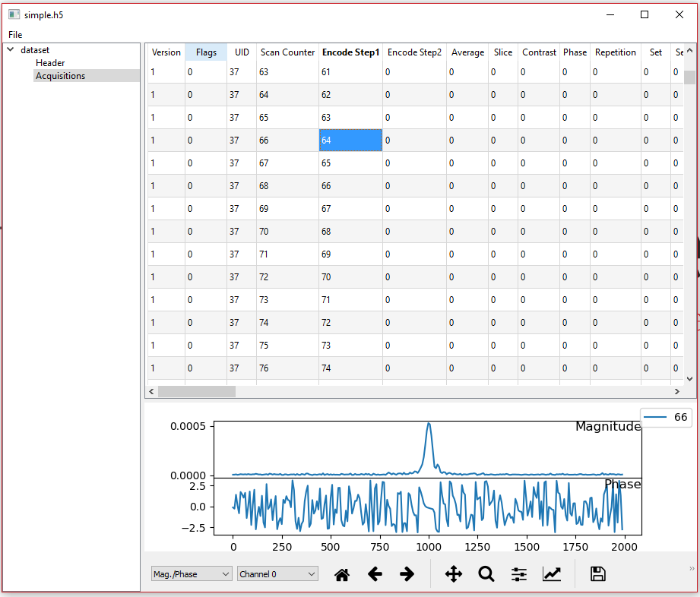Click the Set column header
Image resolution: width=700 pixels, height=597 pixels.
656,52
